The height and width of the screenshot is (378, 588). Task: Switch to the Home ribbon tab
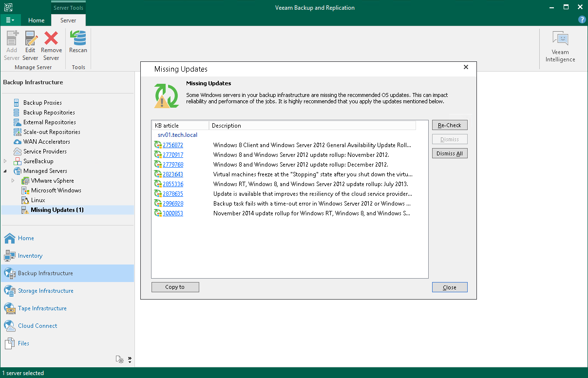coord(36,20)
